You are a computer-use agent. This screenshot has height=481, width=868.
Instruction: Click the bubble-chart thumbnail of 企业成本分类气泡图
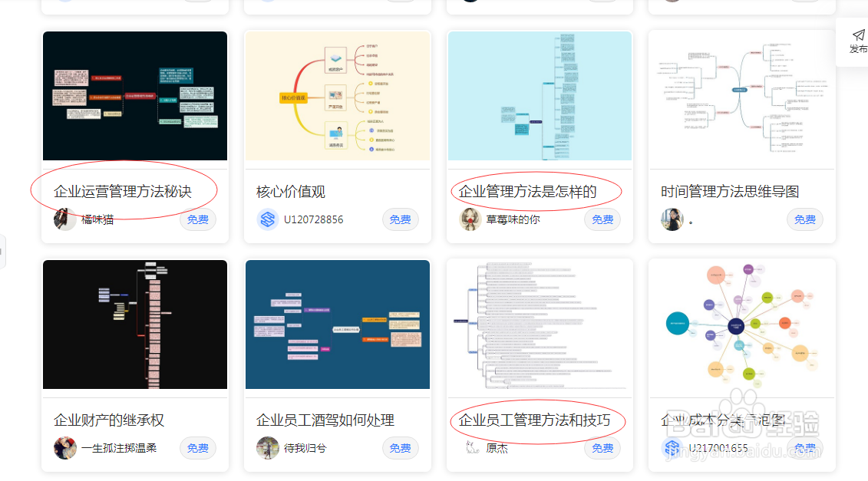point(741,324)
